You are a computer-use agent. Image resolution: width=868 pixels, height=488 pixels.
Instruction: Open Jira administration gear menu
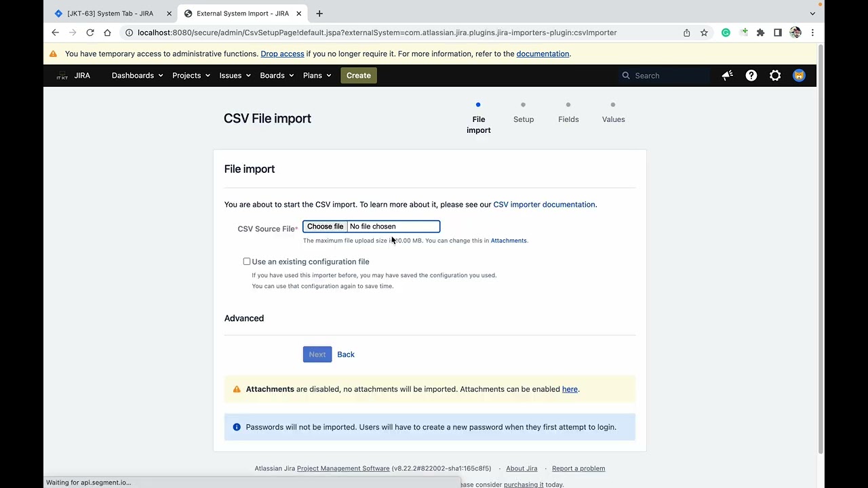[775, 75]
